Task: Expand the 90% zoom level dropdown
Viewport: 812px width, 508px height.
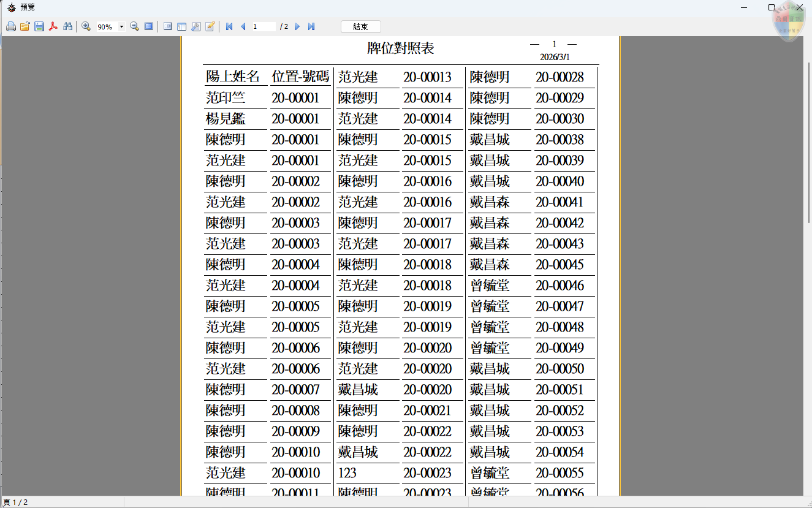Action: point(121,26)
